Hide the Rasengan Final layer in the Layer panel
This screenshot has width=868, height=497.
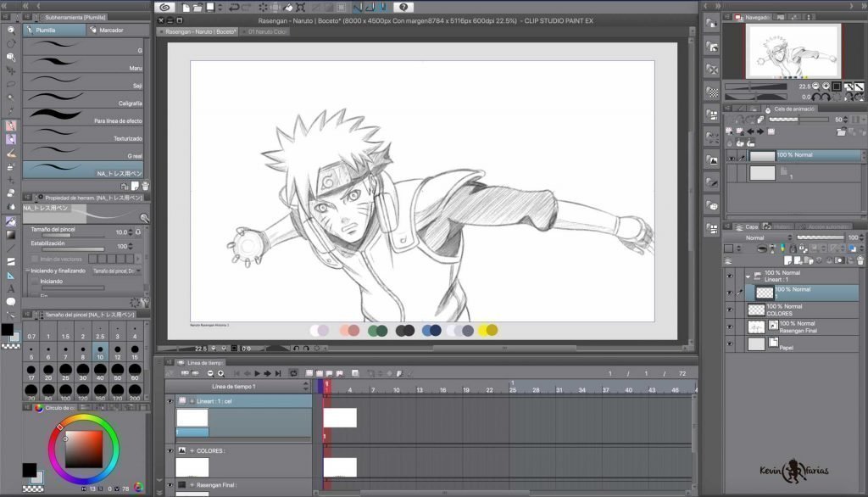[730, 327]
